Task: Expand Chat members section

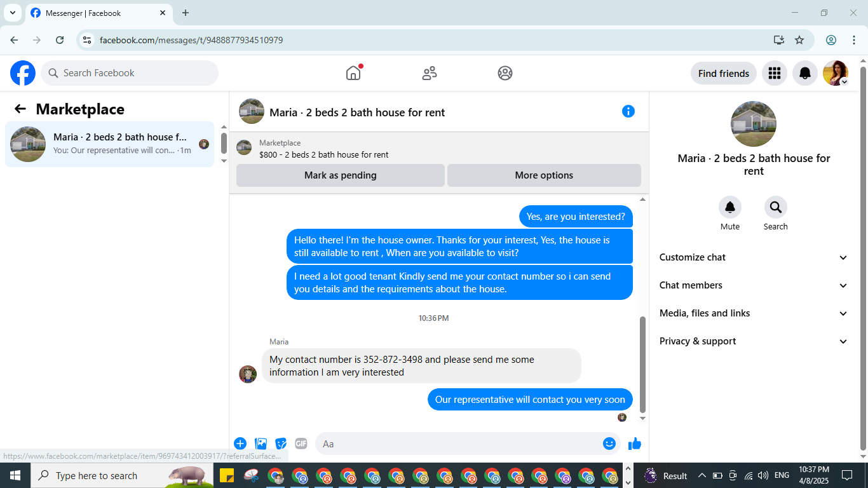Action: point(754,285)
